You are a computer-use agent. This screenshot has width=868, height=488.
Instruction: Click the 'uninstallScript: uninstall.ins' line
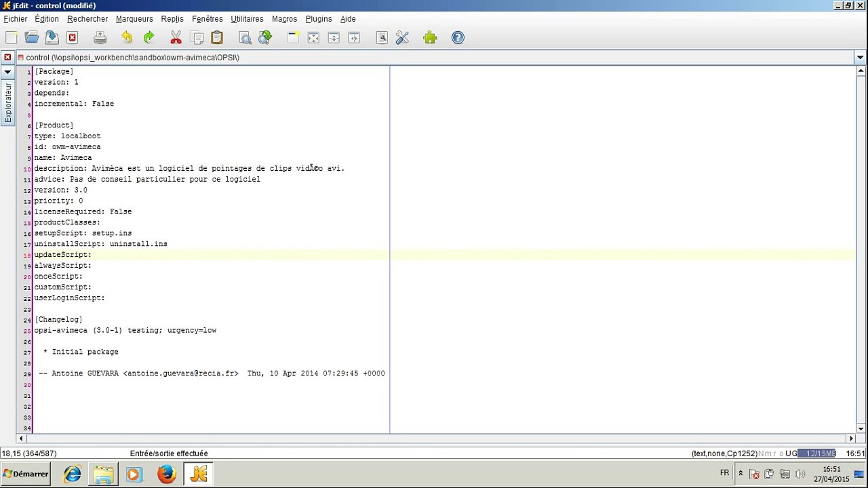click(x=100, y=244)
